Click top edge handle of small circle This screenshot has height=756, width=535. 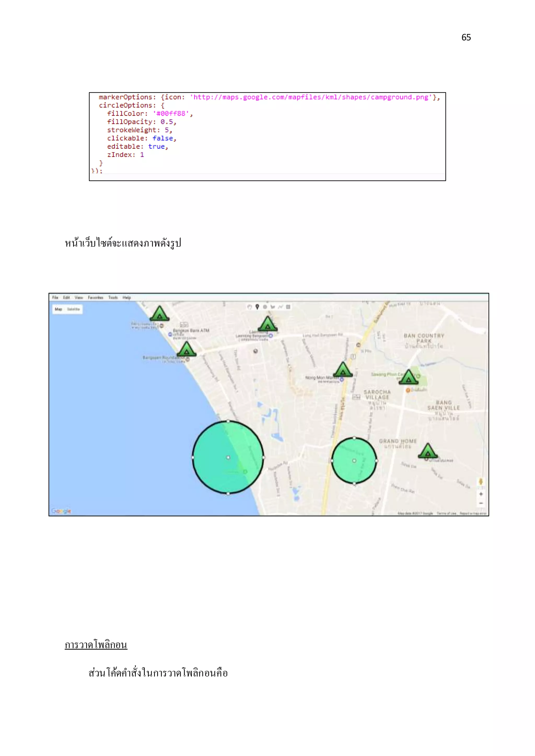[354, 438]
